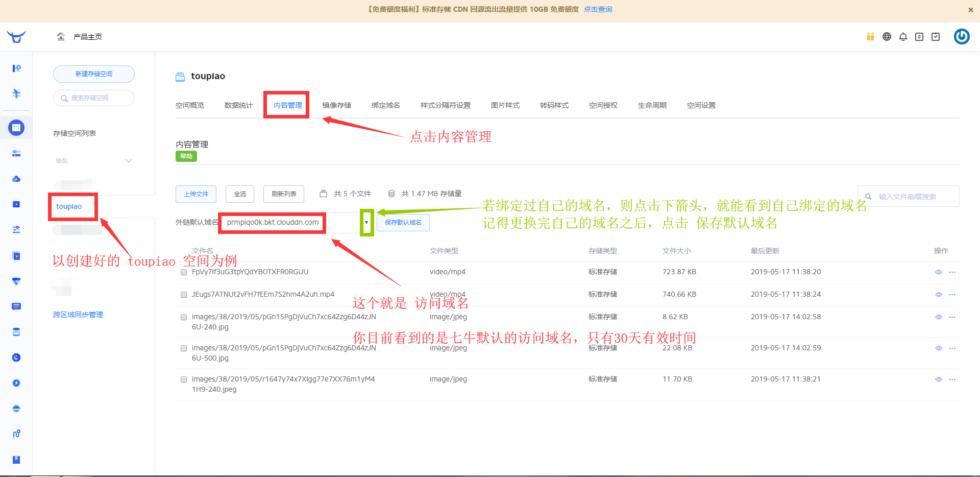Open more actions for 1H9-240.jpeg image

(x=952, y=379)
